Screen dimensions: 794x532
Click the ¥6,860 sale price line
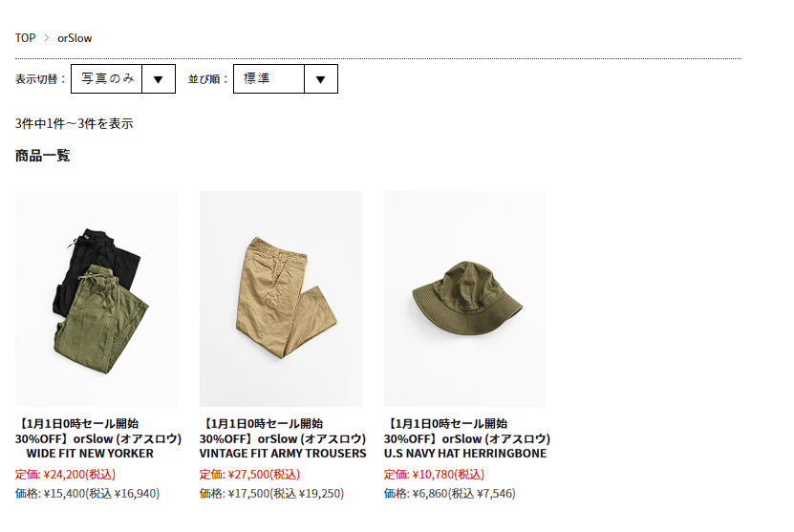(x=450, y=494)
